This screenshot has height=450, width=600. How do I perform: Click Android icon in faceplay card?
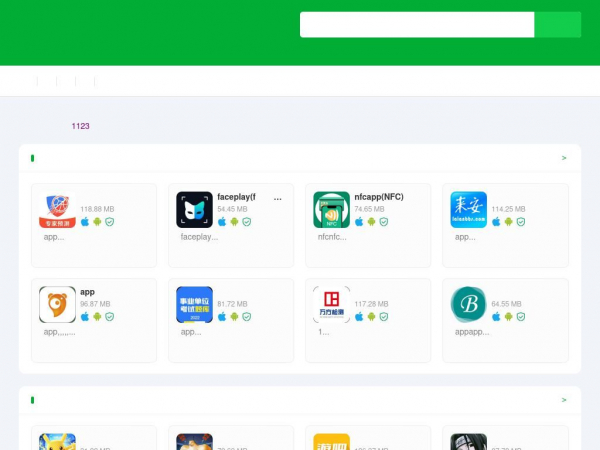tap(234, 222)
